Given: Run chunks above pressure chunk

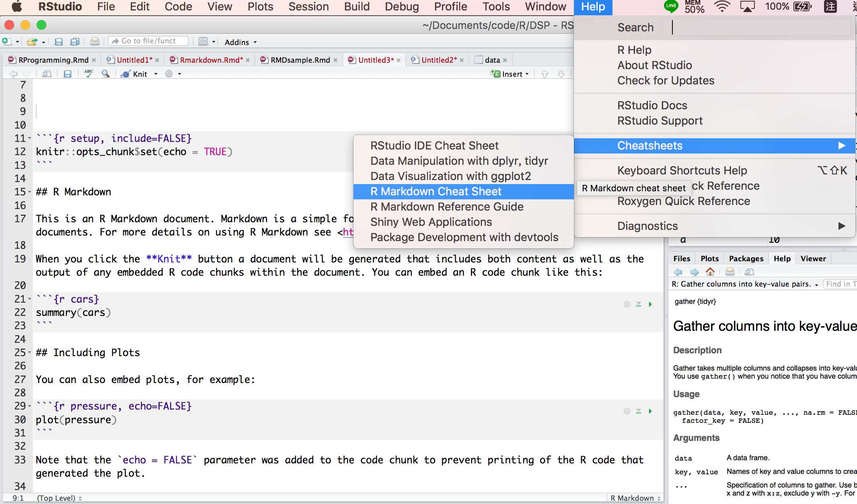Looking at the screenshot, I should (x=639, y=411).
